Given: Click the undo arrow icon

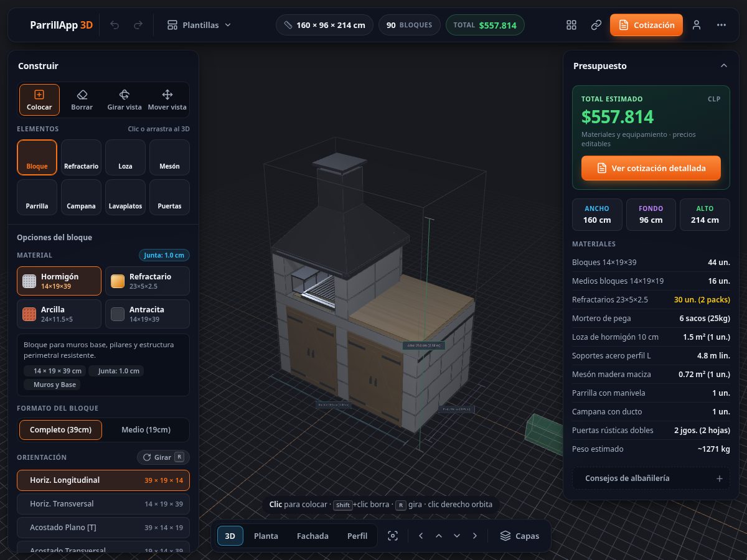Looking at the screenshot, I should coord(115,25).
